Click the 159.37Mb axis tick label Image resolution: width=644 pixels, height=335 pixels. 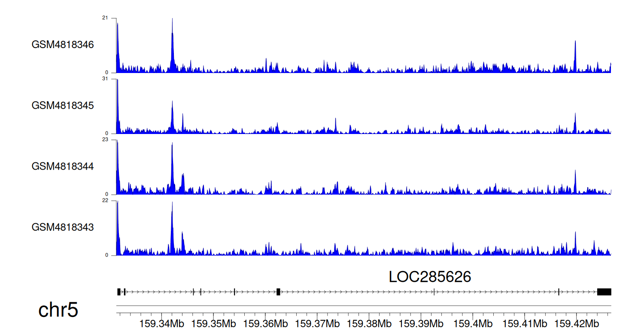pos(317,323)
